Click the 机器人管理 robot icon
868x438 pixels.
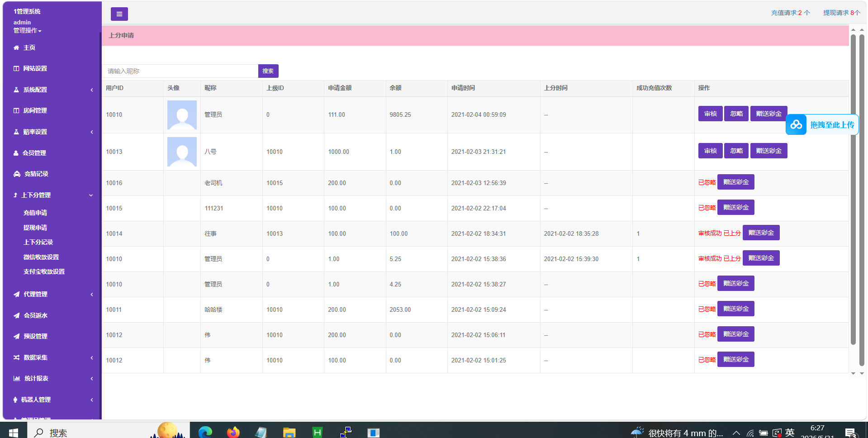tap(15, 400)
